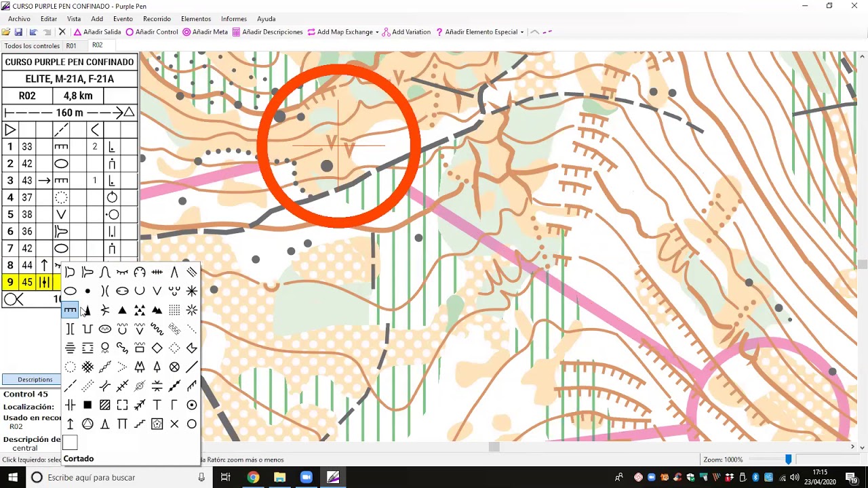Select the saddle symbol
The image size is (868, 488).
105,291
